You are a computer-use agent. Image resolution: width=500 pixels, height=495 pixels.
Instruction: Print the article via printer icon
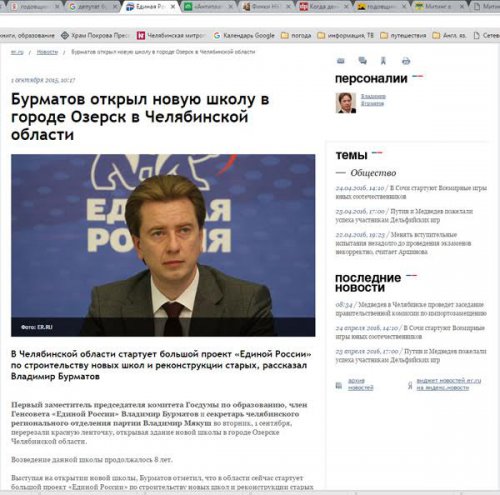pos(406,61)
